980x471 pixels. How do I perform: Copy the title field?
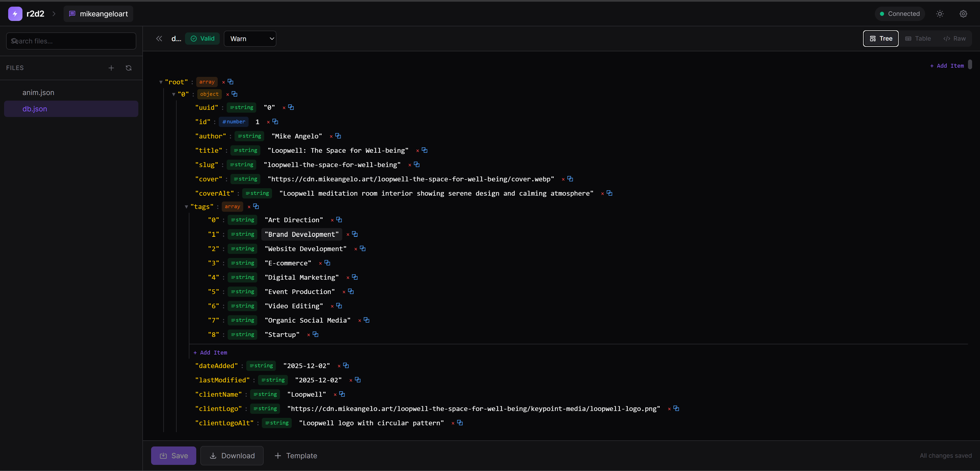[x=425, y=150]
